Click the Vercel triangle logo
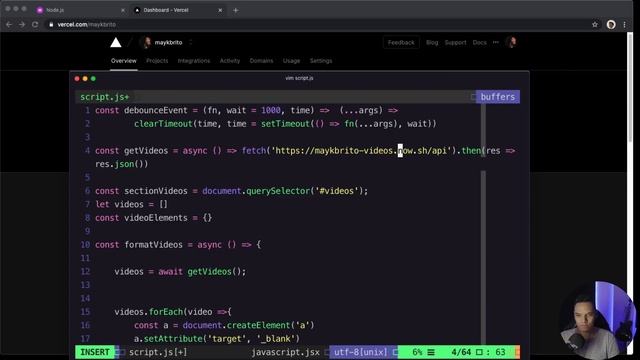640x360 pixels. [x=116, y=42]
